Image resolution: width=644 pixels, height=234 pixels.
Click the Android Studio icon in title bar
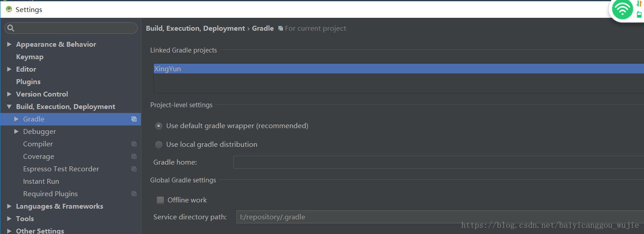click(x=9, y=9)
